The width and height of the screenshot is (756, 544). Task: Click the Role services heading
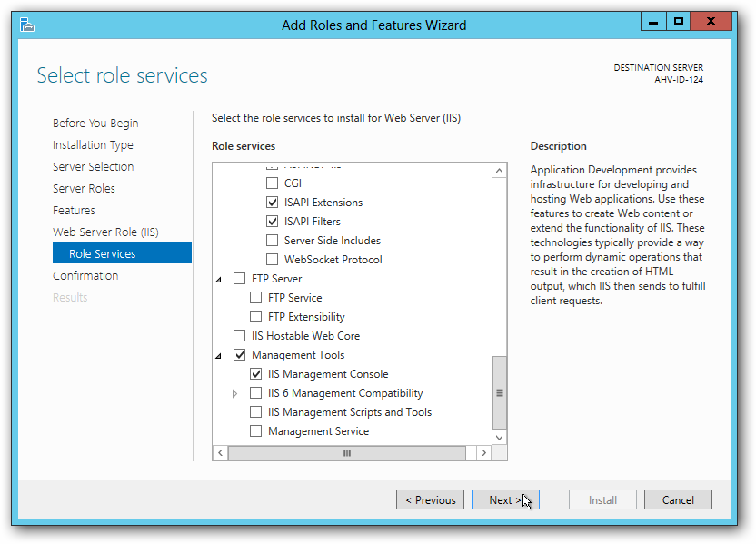(244, 146)
